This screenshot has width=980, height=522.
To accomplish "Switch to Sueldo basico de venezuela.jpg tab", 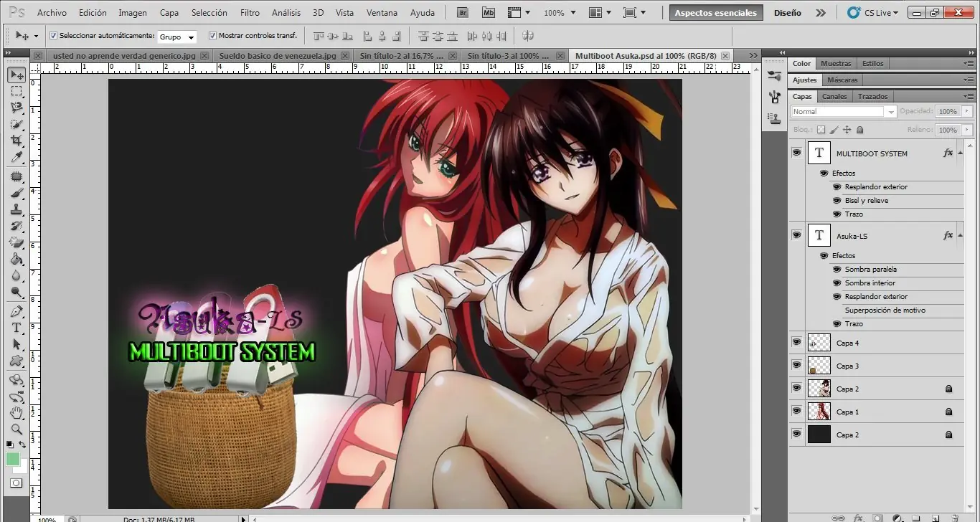I will point(278,55).
